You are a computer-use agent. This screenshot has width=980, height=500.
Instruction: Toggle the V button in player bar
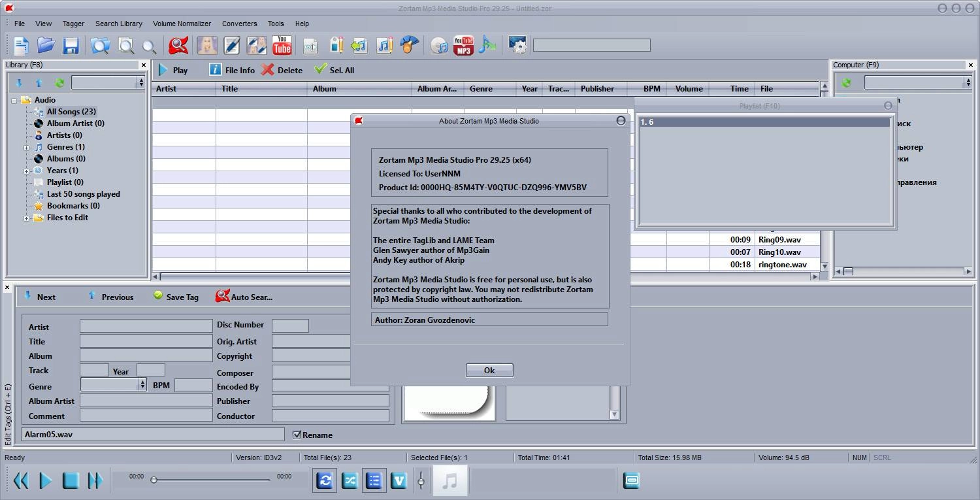click(399, 481)
